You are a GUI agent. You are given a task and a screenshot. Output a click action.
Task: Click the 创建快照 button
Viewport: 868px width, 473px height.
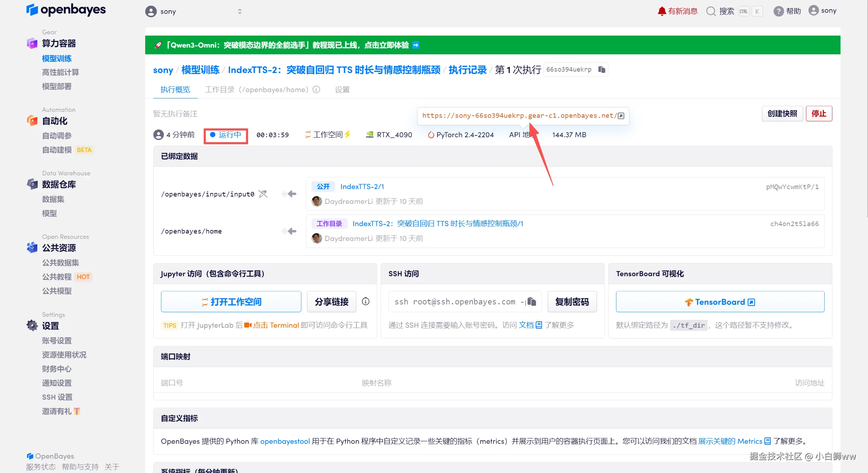coord(782,114)
